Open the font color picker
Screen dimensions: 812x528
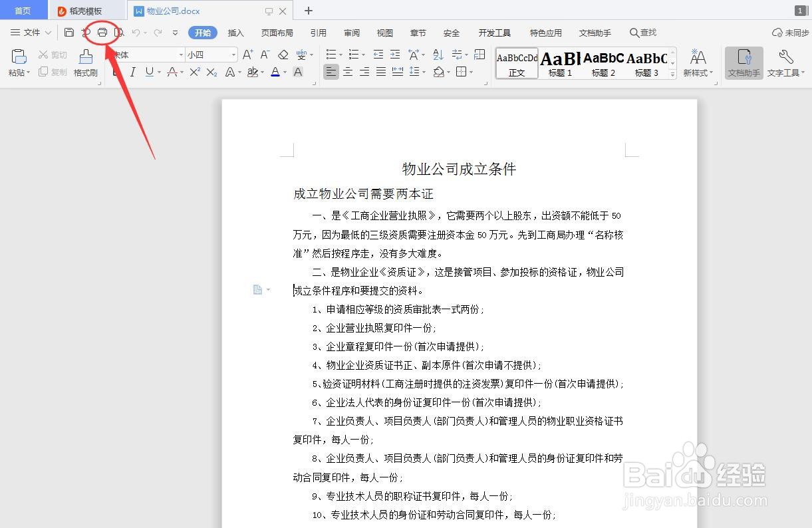275,72
